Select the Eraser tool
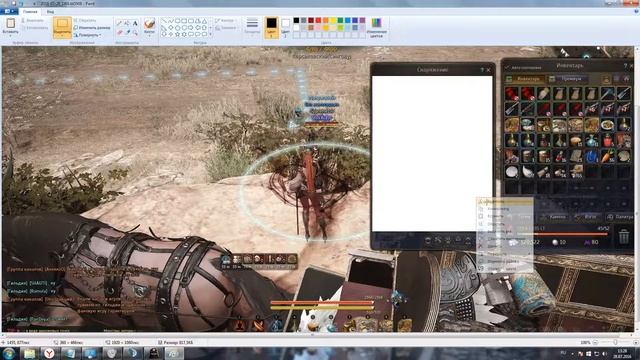640x360 pixels. [x=119, y=32]
